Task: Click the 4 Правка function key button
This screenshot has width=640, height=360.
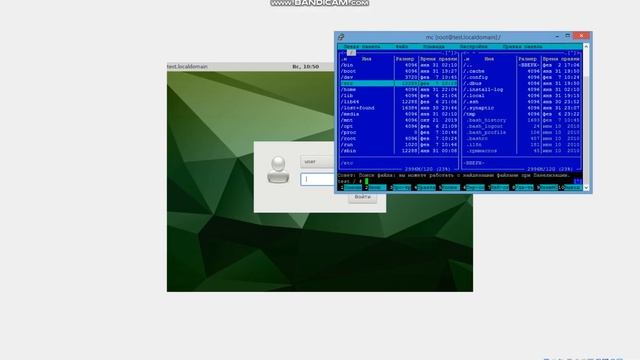Action: coord(424,187)
